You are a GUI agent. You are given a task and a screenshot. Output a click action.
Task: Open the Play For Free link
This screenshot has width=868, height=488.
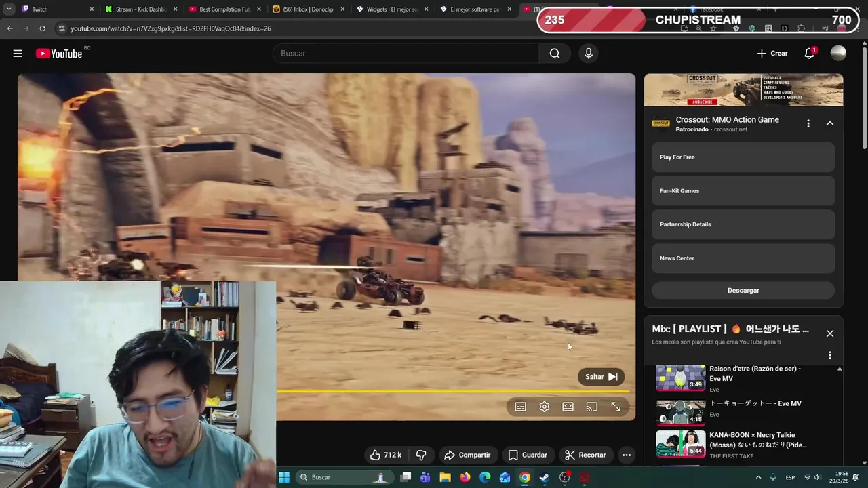pos(743,157)
